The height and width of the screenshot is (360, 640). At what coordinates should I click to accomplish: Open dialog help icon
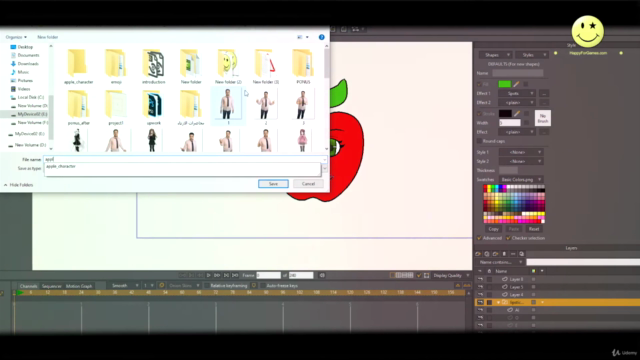pos(322,37)
